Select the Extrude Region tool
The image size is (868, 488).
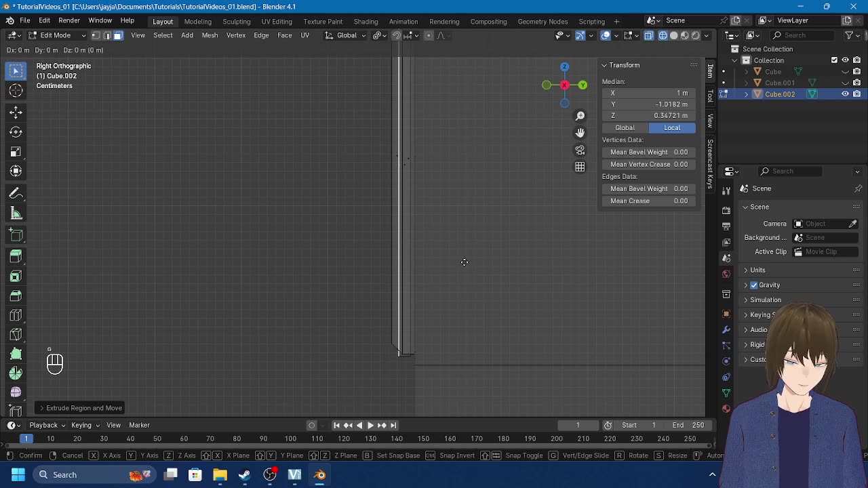16,256
